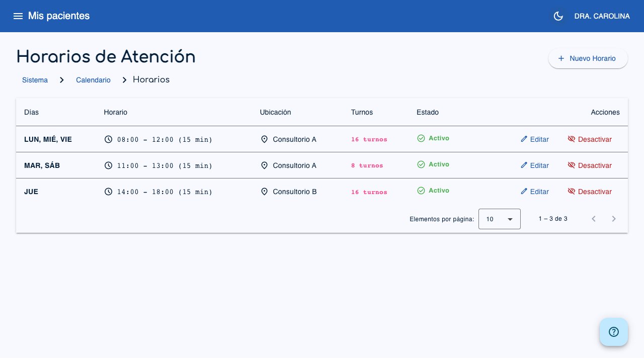
Task: Click the Nuevo Horario button
Action: pyautogui.click(x=588, y=58)
